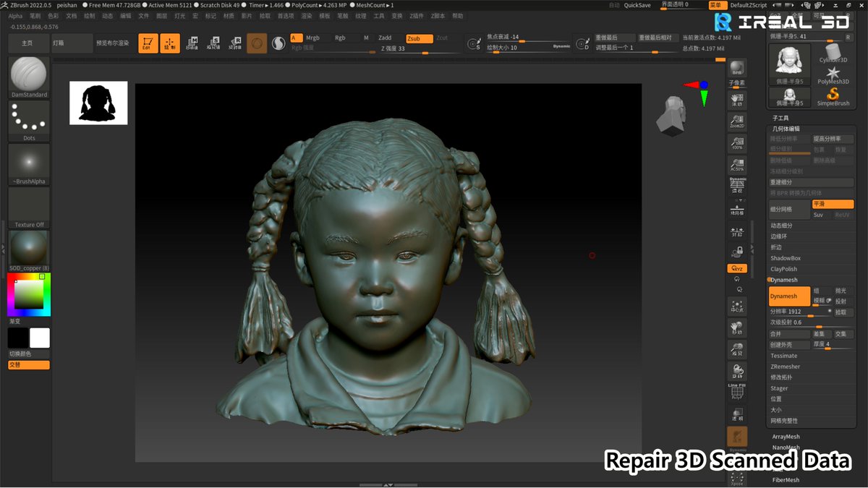
Task: Pick a color in the color picker square
Action: coord(29,295)
